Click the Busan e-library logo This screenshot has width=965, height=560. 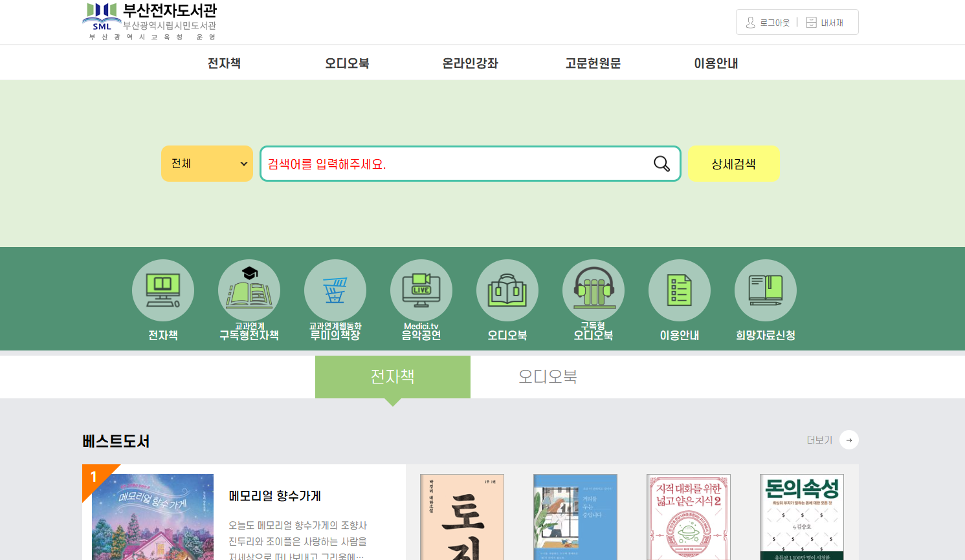coord(150,21)
